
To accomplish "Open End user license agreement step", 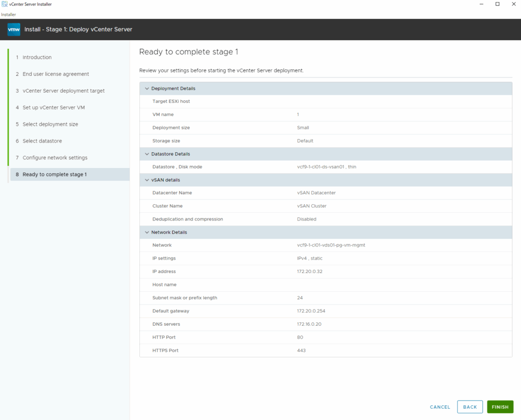I will [x=55, y=74].
